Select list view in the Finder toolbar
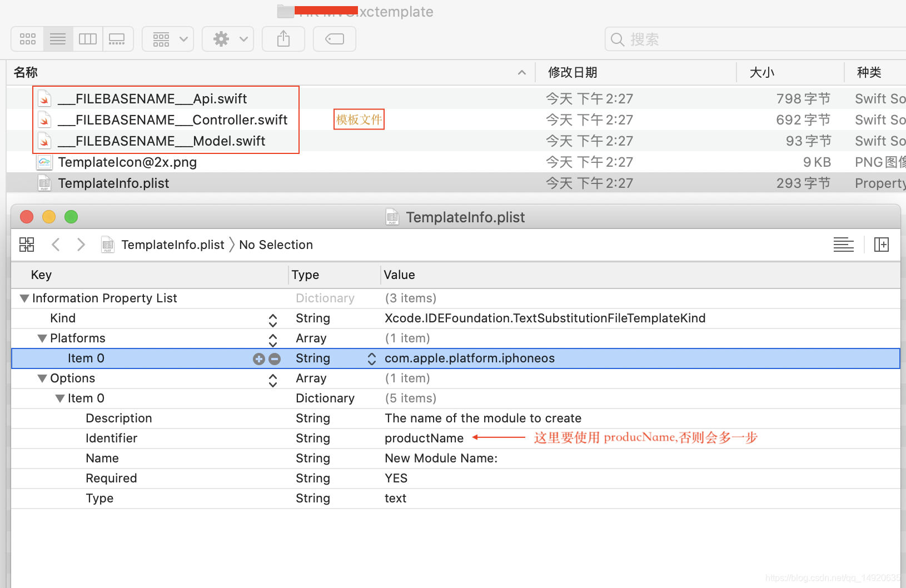 (57, 39)
